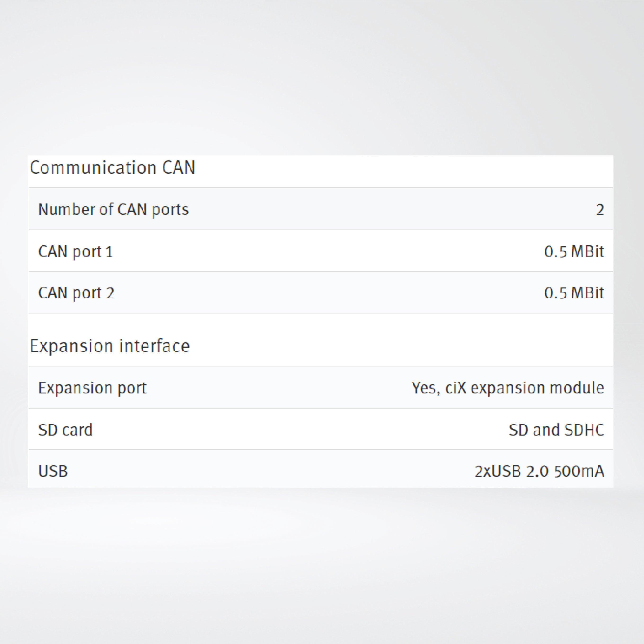
Task: Select the Expansion port label
Action: [x=92, y=388]
